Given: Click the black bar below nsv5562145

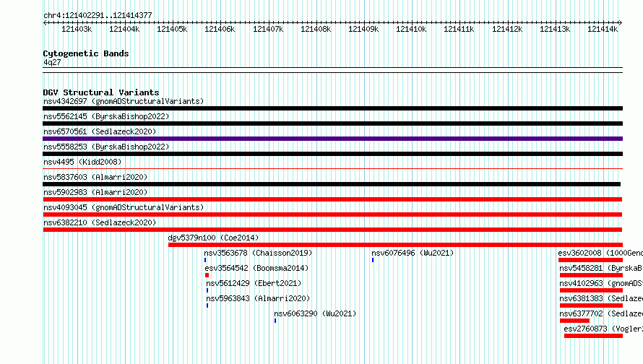Looking at the screenshot, I should pos(332,123).
